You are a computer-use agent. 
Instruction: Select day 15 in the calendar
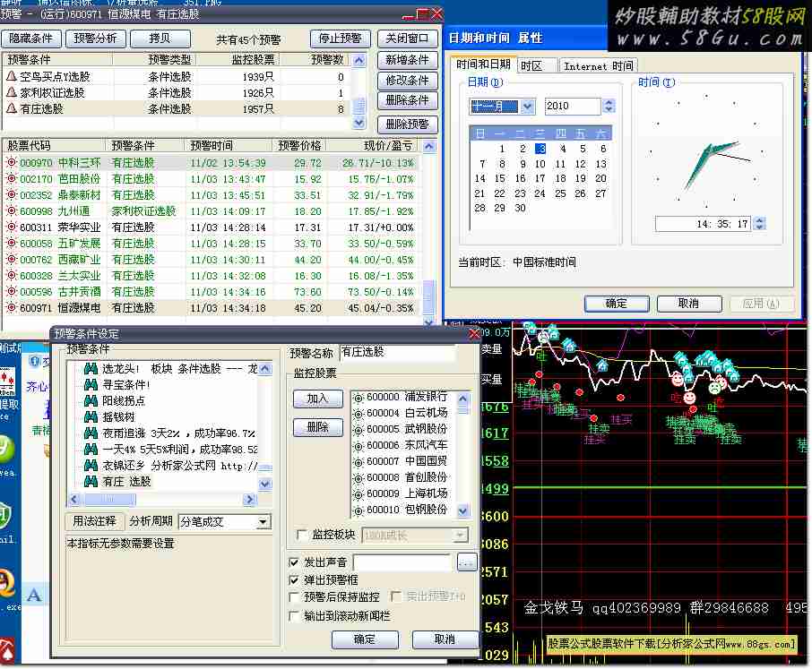tap(499, 178)
